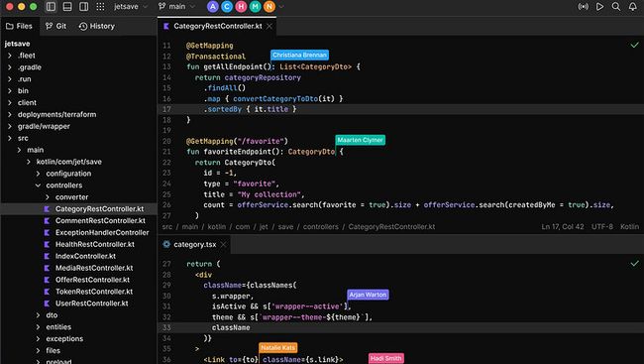Click the green checkmark in category.tsx editor
Image resolution: width=644 pixels, height=364 pixels.
coord(634,263)
